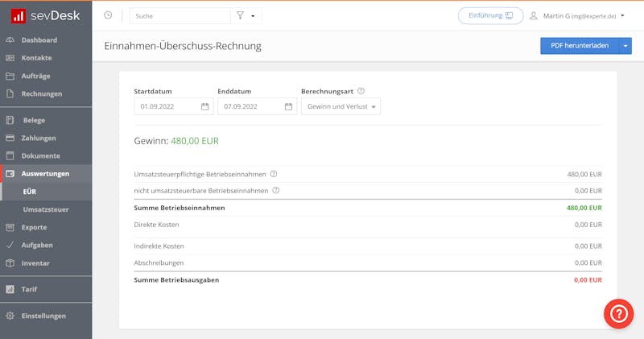
Task: Click the user profile icon
Action: [x=534, y=15]
